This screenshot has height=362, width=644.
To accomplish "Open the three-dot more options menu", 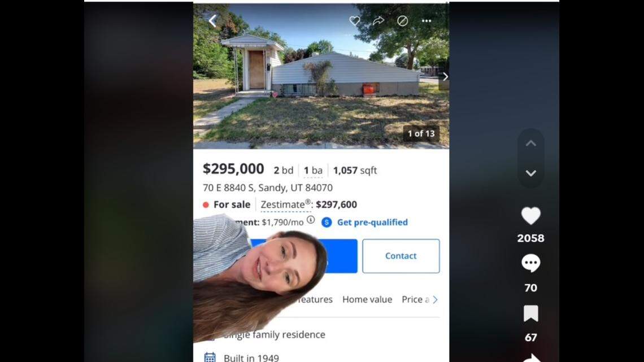I will click(x=427, y=21).
